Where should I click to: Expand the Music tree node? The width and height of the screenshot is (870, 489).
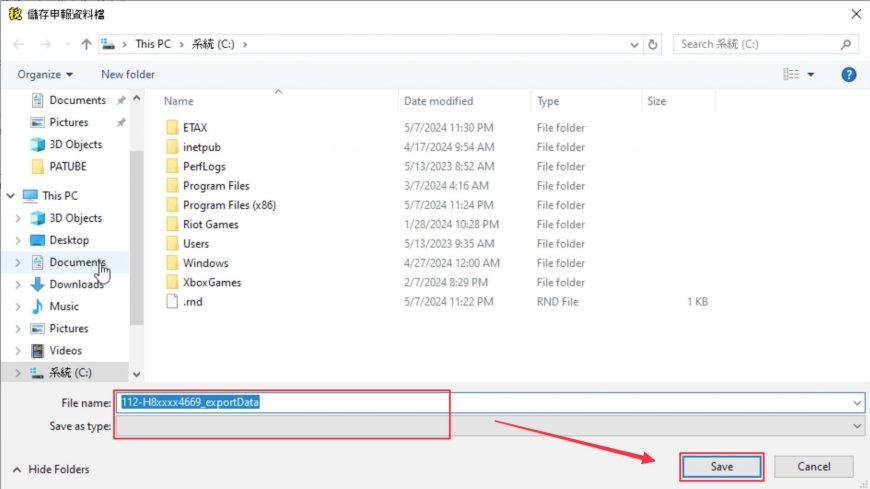click(18, 306)
